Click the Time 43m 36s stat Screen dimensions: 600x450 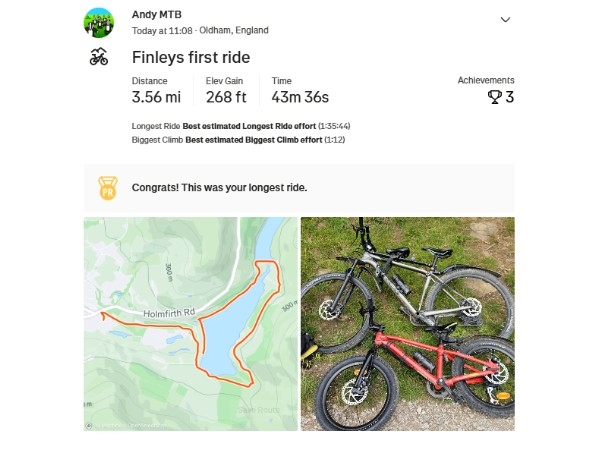click(x=300, y=91)
